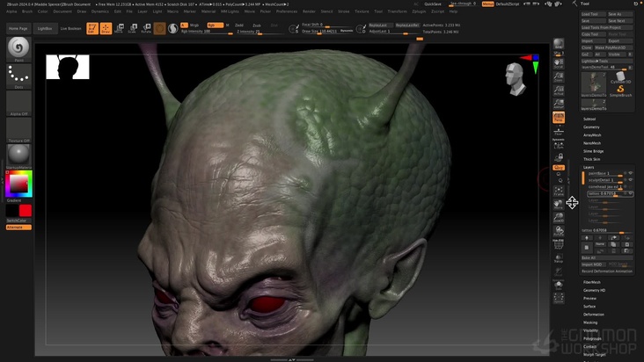The height and width of the screenshot is (362, 644).
Task: Select the Zoom canvas icon
Action: (x=559, y=76)
